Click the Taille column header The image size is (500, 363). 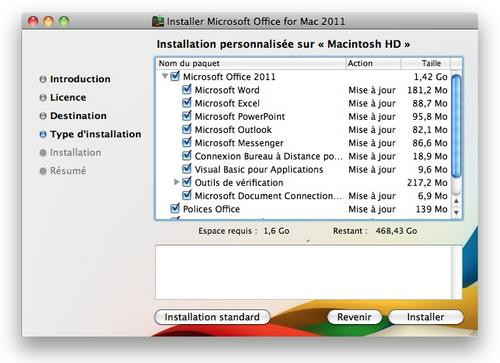point(426,63)
